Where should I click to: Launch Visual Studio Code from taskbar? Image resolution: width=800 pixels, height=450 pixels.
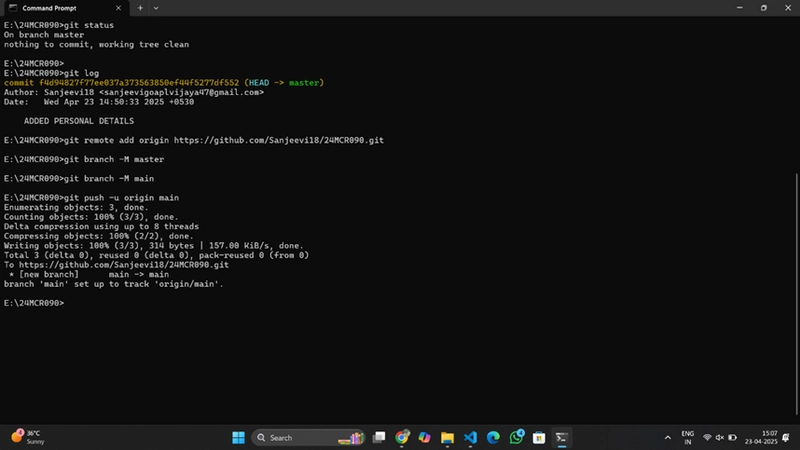coord(470,438)
